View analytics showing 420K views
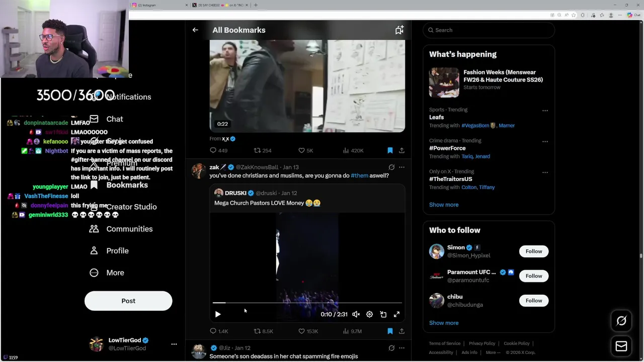The image size is (644, 362). click(353, 150)
